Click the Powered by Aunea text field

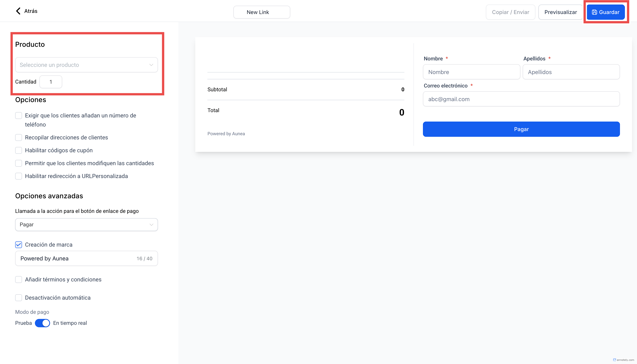click(x=75, y=259)
